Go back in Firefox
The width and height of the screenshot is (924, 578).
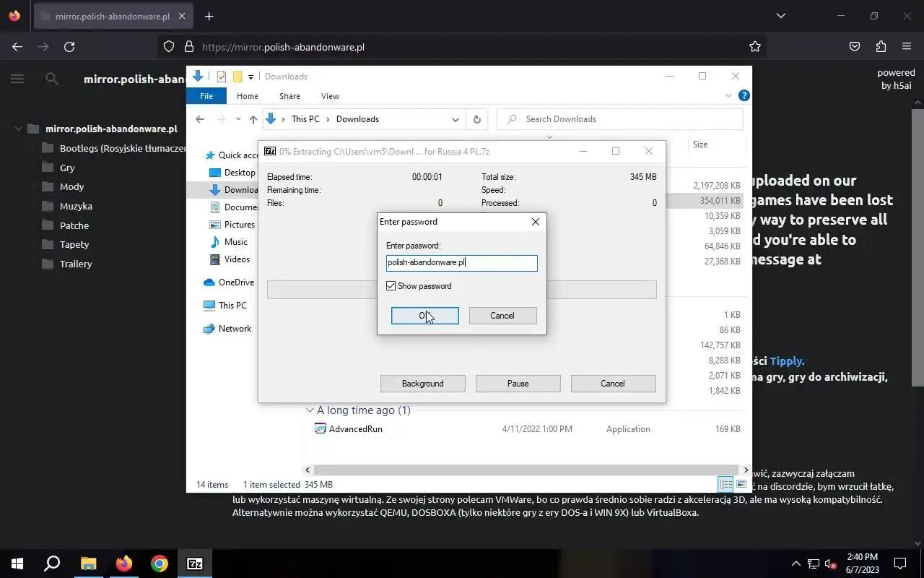point(17,47)
